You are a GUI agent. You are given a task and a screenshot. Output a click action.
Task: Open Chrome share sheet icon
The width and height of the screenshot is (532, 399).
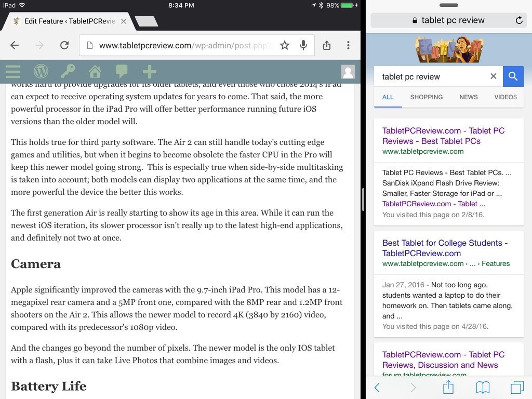pos(327,45)
